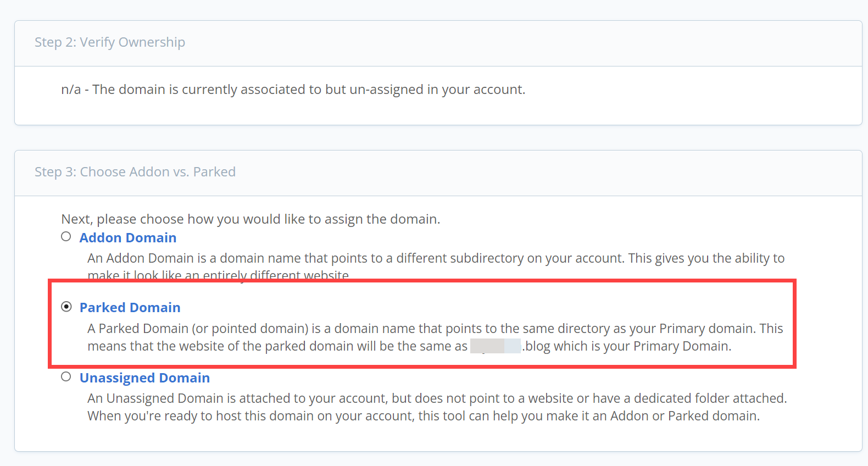Click the Step 2: Verify Ownership header
The width and height of the screenshot is (868, 466).
(x=110, y=42)
